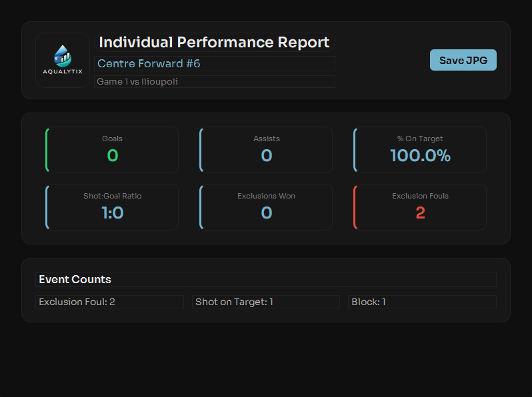Select the Assists stat card
532x397 pixels.
click(266, 150)
